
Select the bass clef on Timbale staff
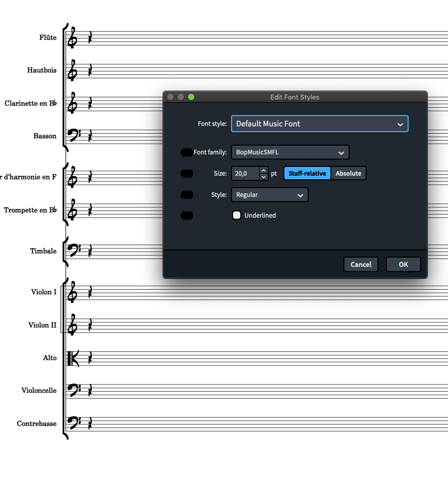pos(74,250)
